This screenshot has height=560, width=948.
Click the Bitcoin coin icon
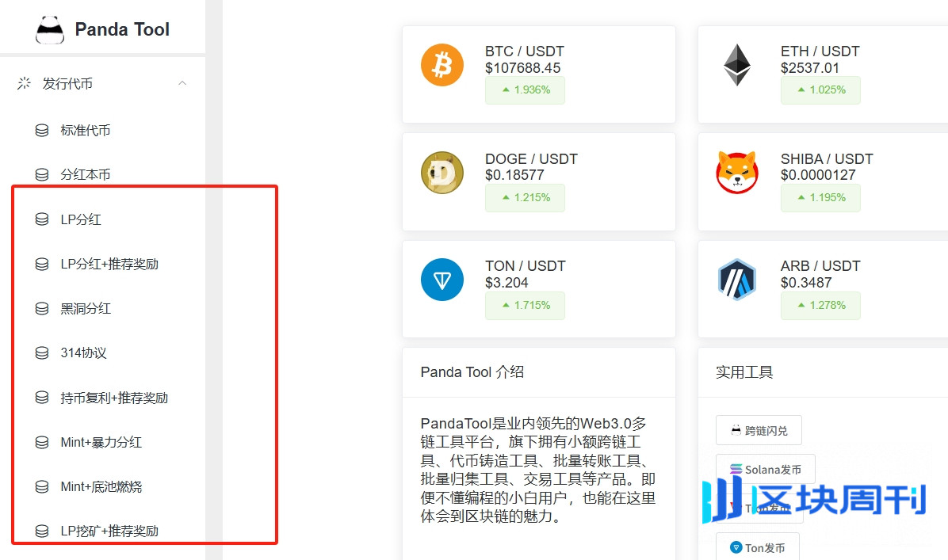[442, 65]
